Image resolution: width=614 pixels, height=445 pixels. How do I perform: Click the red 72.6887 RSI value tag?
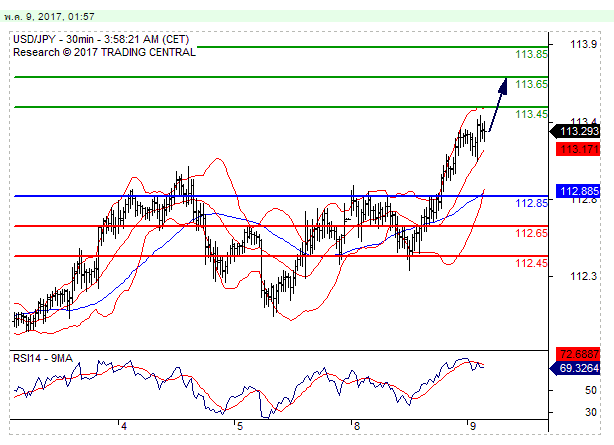click(578, 355)
